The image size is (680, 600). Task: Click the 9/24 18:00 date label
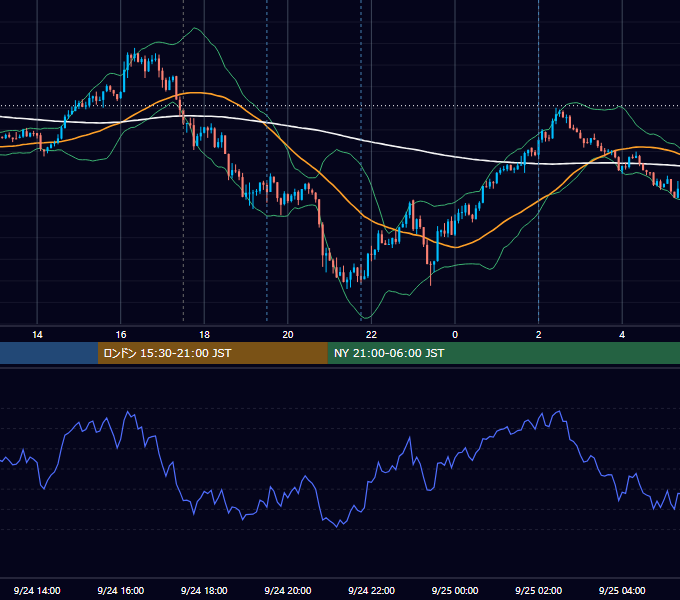(204, 590)
